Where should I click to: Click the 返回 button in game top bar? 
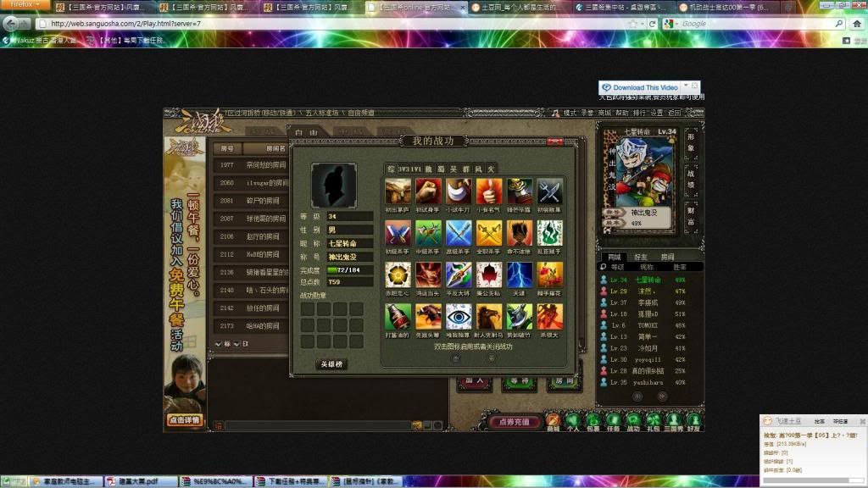coord(674,113)
